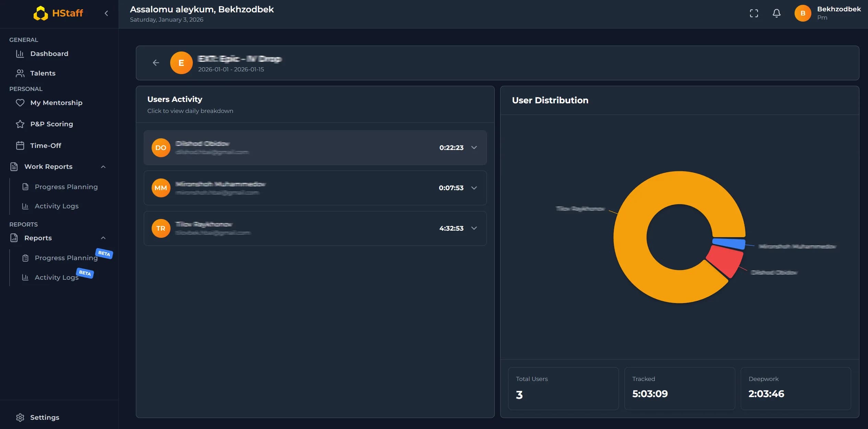
Task: Collapse the Work Reports menu section
Action: point(103,167)
